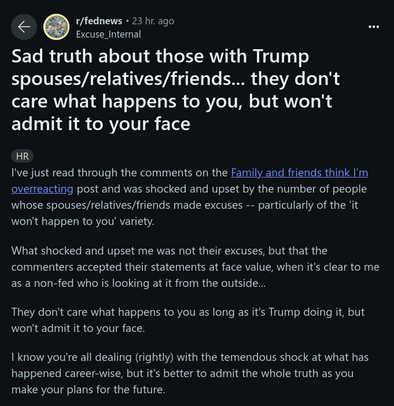
Task: Click title line 'admit it to your face'
Action: pos(101,124)
